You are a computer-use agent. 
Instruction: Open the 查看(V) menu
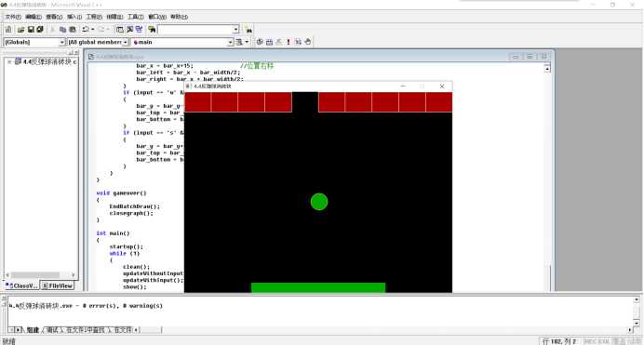tap(54, 17)
